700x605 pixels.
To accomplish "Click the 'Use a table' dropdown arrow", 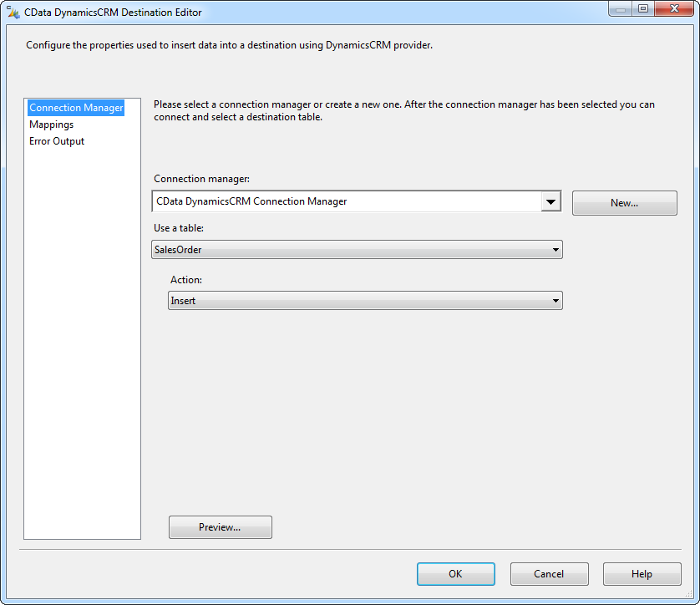I will [x=555, y=250].
